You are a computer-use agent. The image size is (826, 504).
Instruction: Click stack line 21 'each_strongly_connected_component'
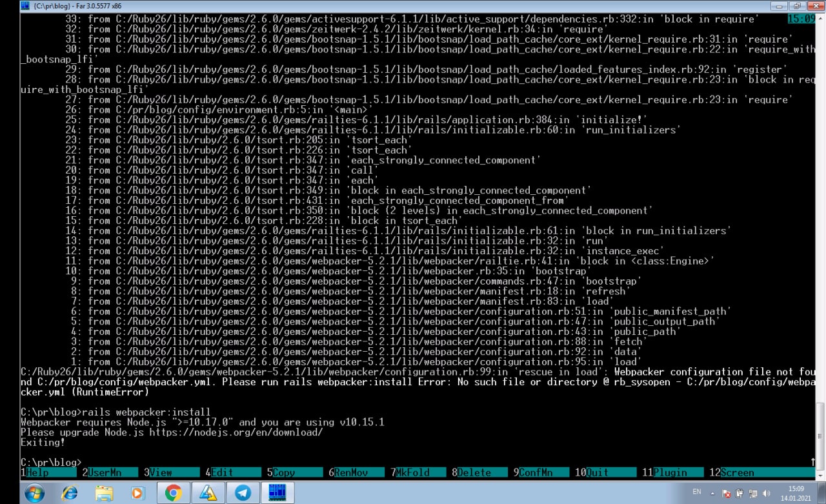click(303, 160)
